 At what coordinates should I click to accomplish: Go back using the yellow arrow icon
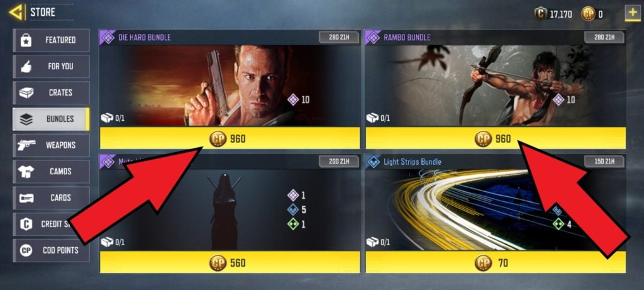pyautogui.click(x=16, y=13)
